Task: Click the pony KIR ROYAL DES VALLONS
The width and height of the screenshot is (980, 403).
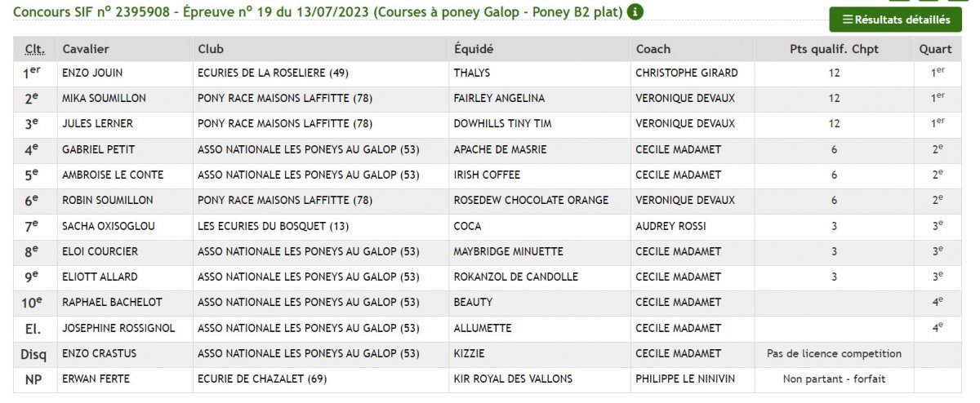Action: 513,379
